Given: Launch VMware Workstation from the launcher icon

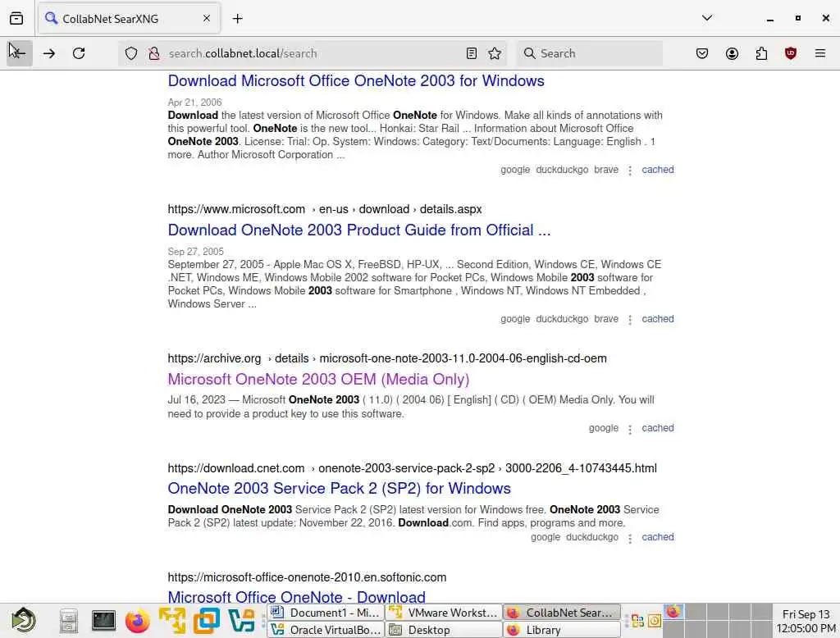Looking at the screenshot, I should pos(172,621).
